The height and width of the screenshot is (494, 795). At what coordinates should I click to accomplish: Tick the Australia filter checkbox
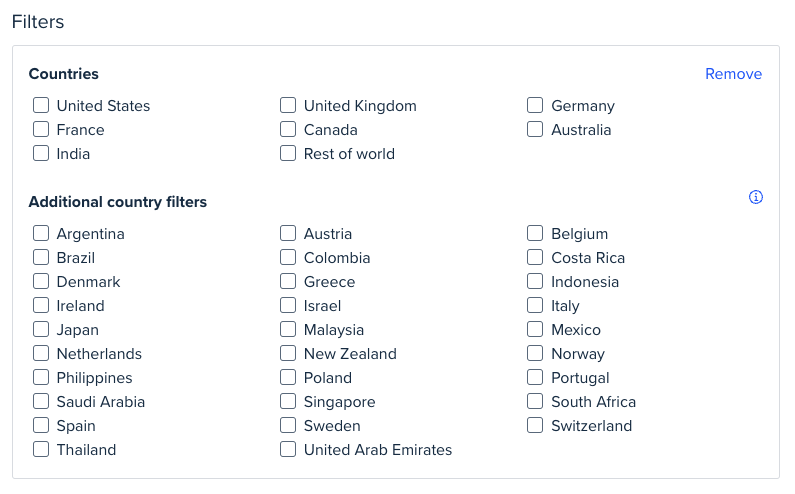[x=535, y=129]
